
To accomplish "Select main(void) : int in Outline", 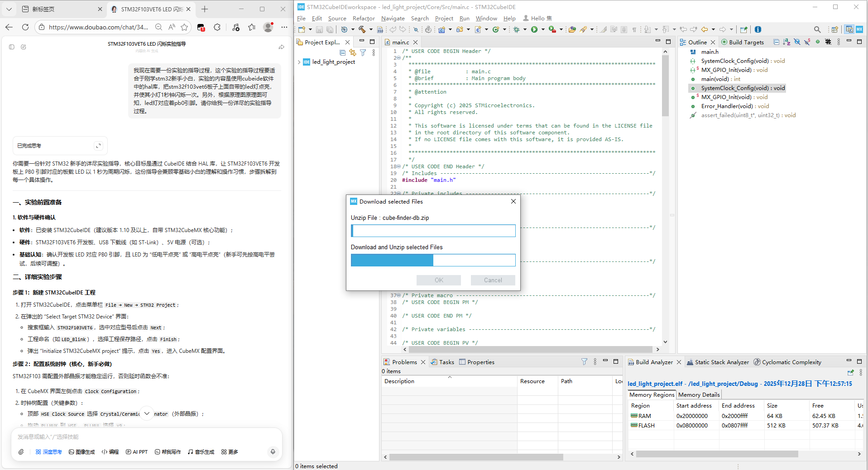I will [720, 79].
